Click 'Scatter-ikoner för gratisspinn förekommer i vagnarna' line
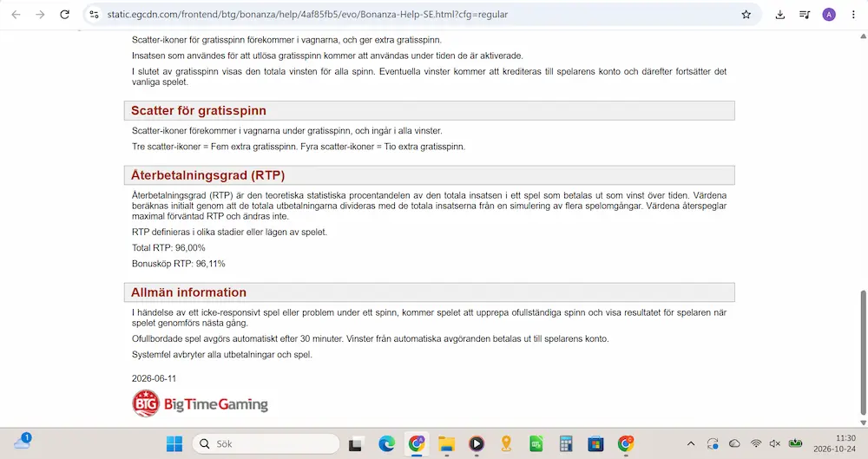The width and height of the screenshot is (868, 459). point(286,40)
